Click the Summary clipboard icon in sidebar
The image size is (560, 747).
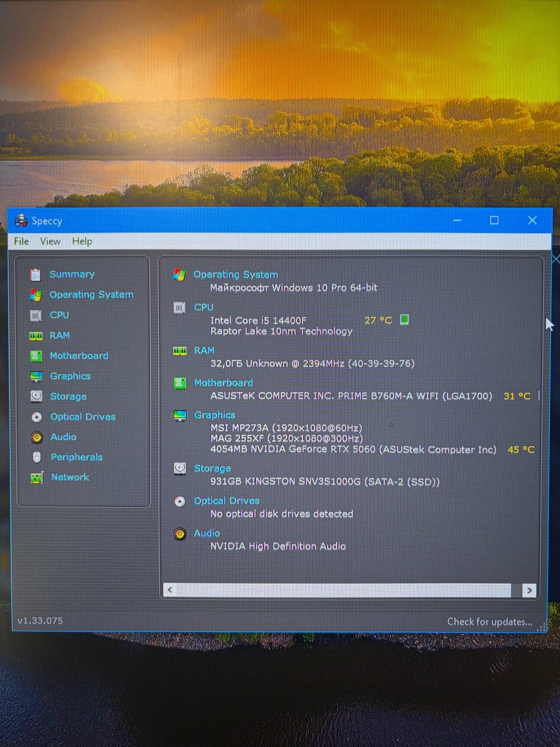pyautogui.click(x=36, y=274)
